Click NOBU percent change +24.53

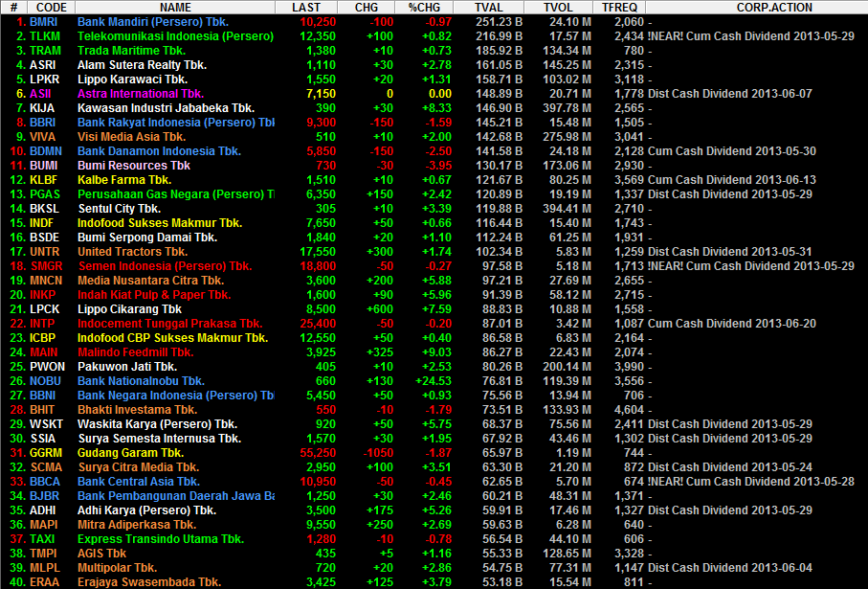434,382
